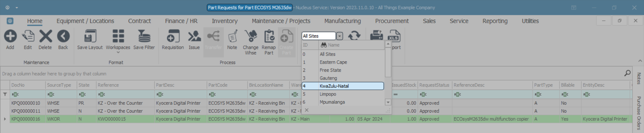Collapse the ribbon with chevron
The width and height of the screenshot is (644, 133).
[640, 61]
